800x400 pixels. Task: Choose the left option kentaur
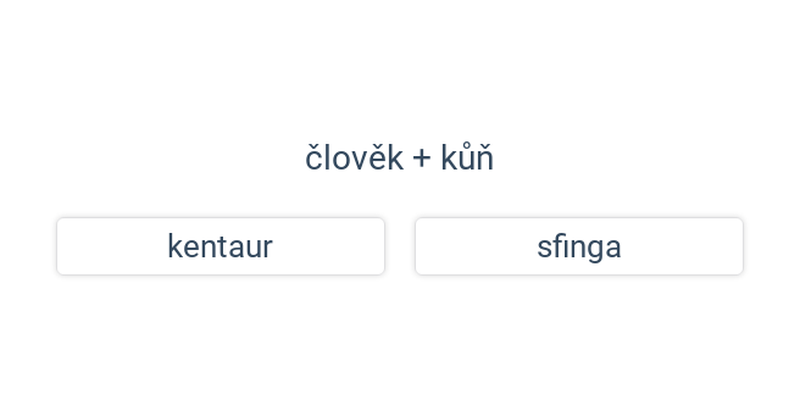220,246
